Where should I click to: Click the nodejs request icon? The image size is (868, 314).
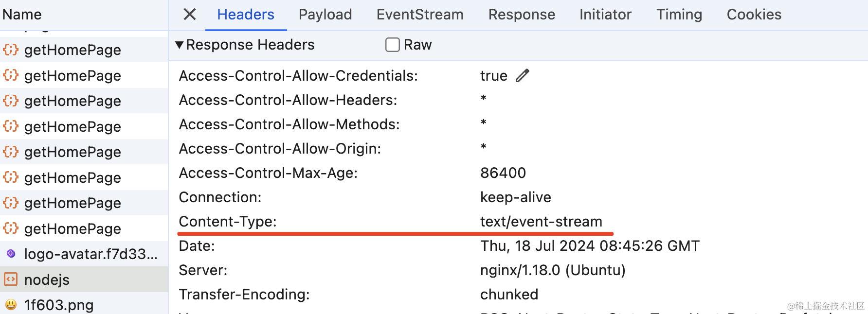point(11,279)
